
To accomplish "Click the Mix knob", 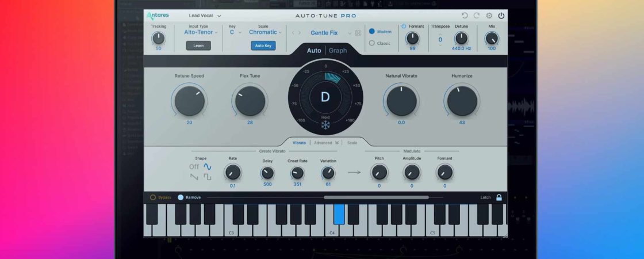I will [491, 38].
